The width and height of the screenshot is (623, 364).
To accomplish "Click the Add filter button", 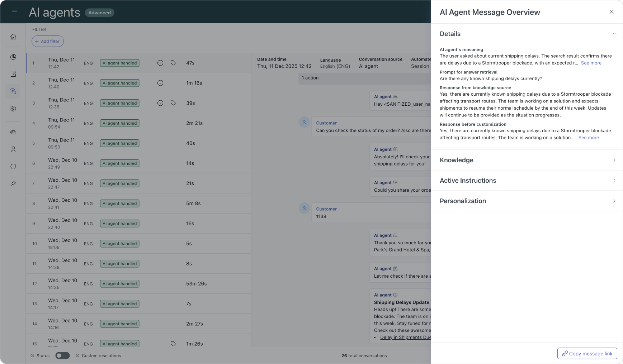I will click(48, 41).
